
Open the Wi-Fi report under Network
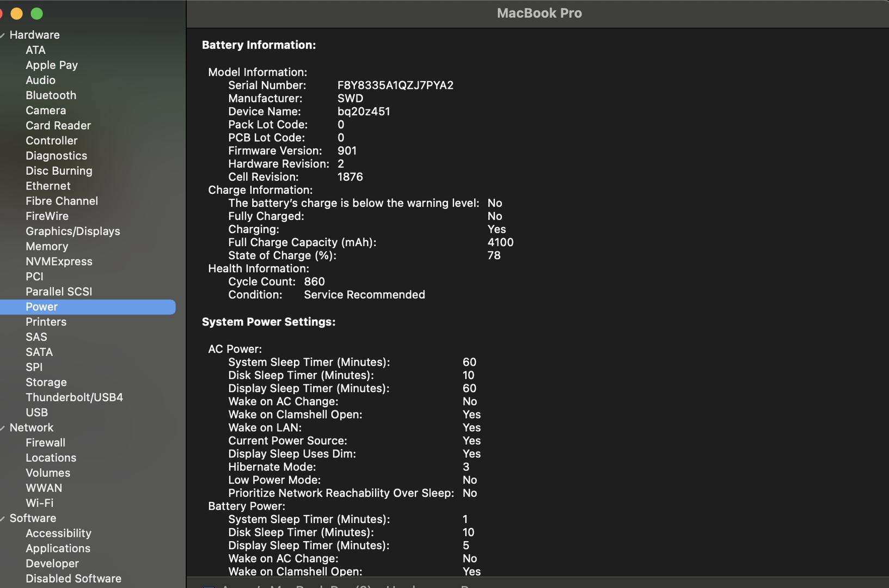tap(39, 503)
